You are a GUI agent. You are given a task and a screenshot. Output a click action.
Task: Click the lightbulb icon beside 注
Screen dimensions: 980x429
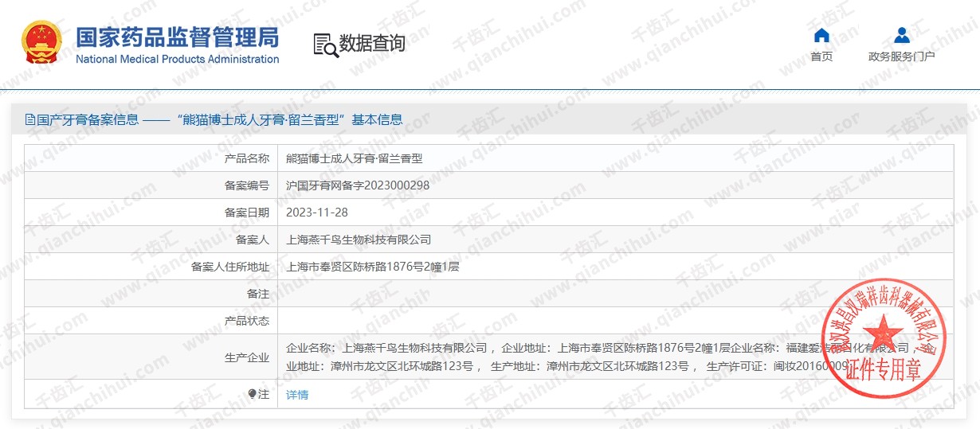tap(253, 394)
